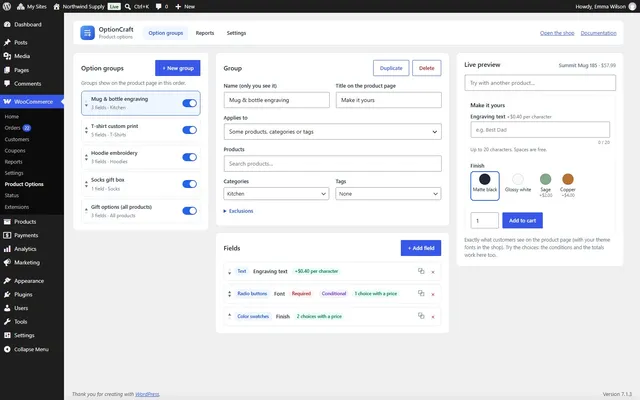This screenshot has width=640, height=400.
Task: Expand the Exclusions section
Action: [238, 211]
